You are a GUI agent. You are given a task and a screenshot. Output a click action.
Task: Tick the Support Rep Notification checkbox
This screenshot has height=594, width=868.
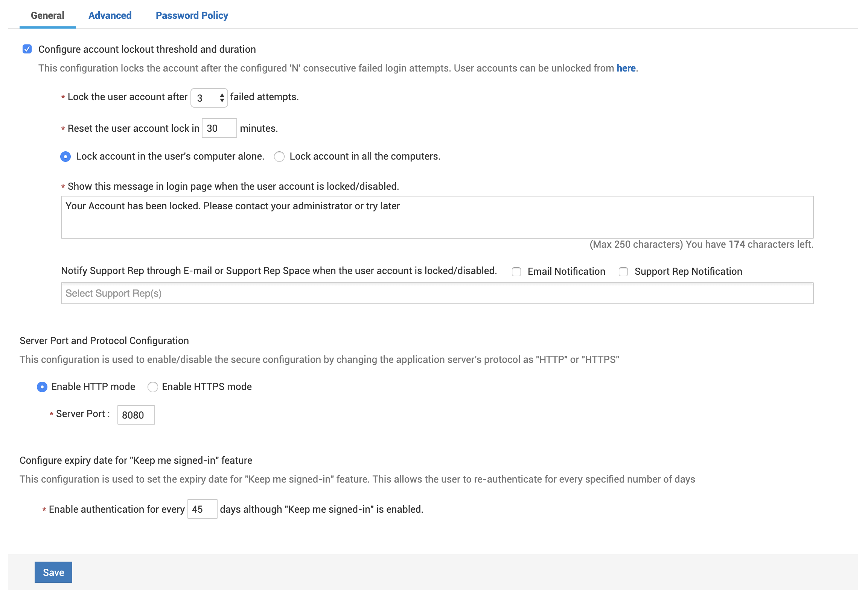click(x=623, y=272)
